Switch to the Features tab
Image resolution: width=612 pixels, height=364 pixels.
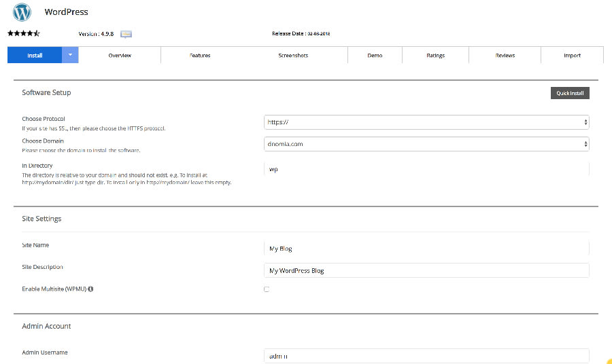[200, 55]
